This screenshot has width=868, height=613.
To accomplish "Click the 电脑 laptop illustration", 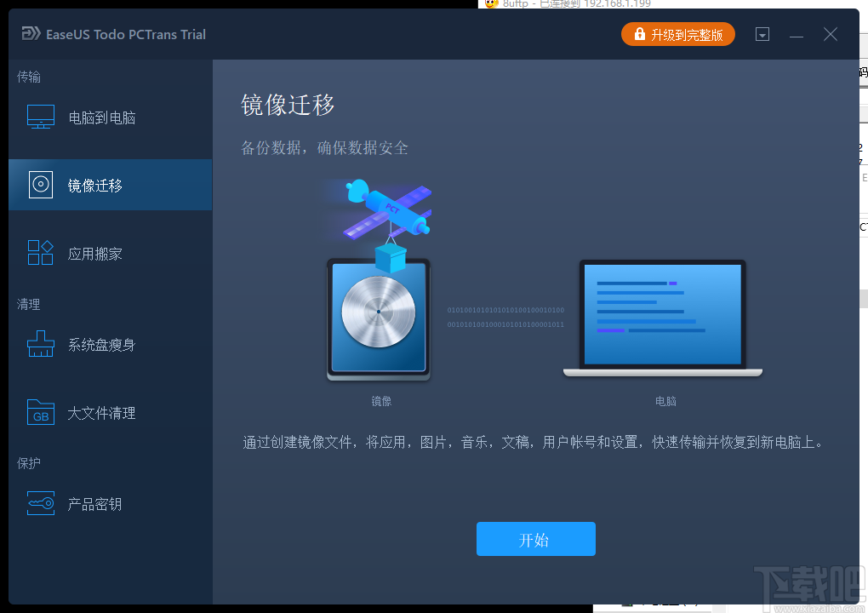I will click(665, 317).
